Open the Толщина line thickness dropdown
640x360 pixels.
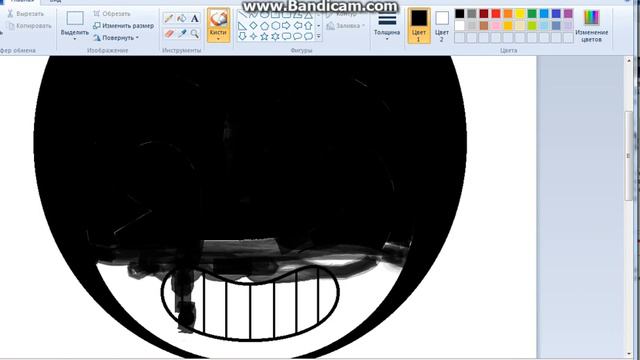tap(387, 26)
